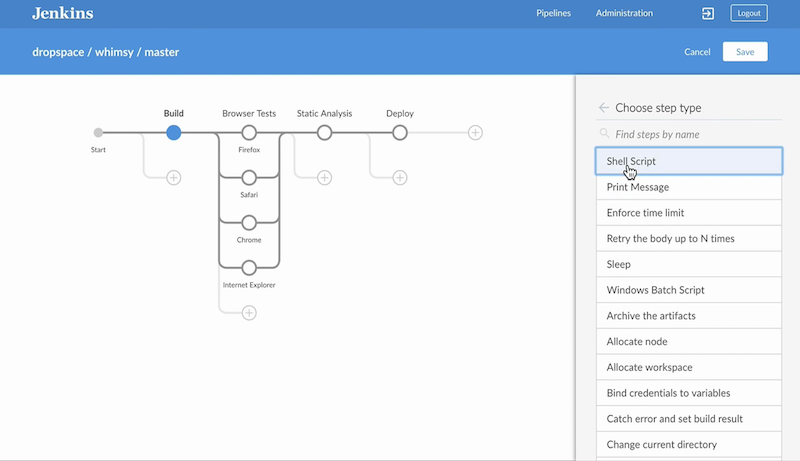The width and height of the screenshot is (800, 461).
Task: Select the Chrome stage node
Action: pyautogui.click(x=249, y=222)
